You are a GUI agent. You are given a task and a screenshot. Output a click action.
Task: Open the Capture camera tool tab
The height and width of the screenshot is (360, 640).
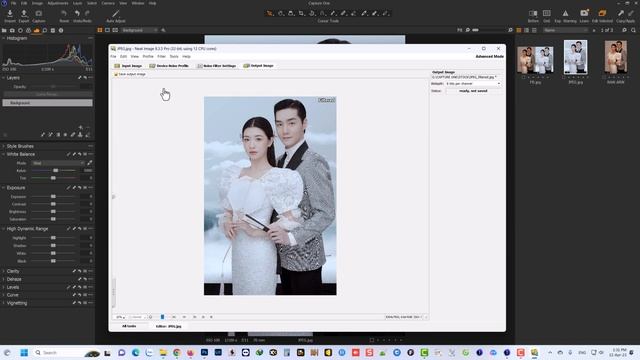(12, 30)
